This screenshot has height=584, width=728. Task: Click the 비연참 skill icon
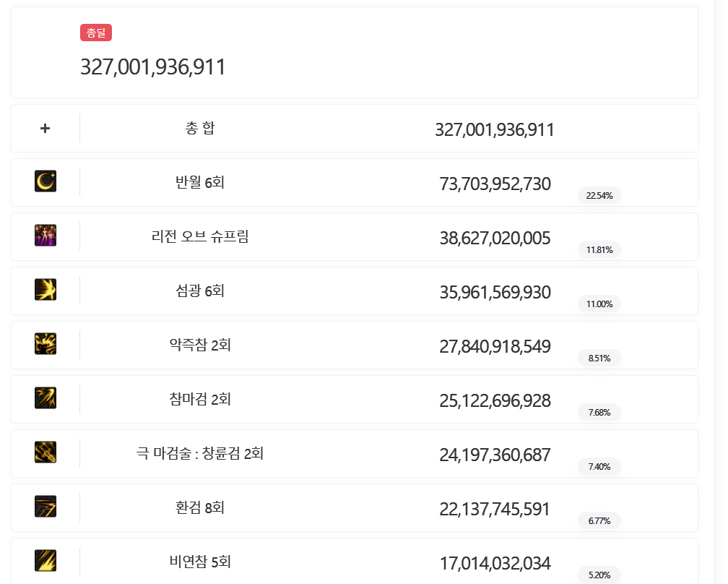point(45,561)
